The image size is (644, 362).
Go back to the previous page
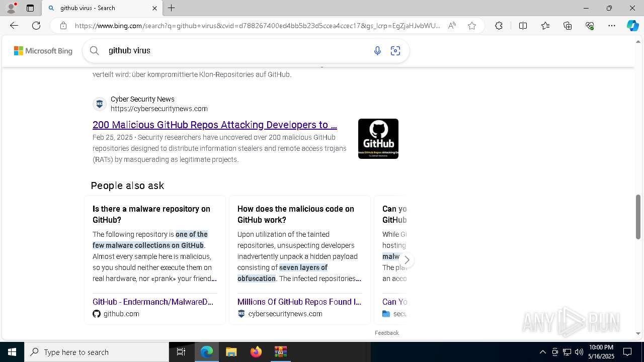click(14, 26)
